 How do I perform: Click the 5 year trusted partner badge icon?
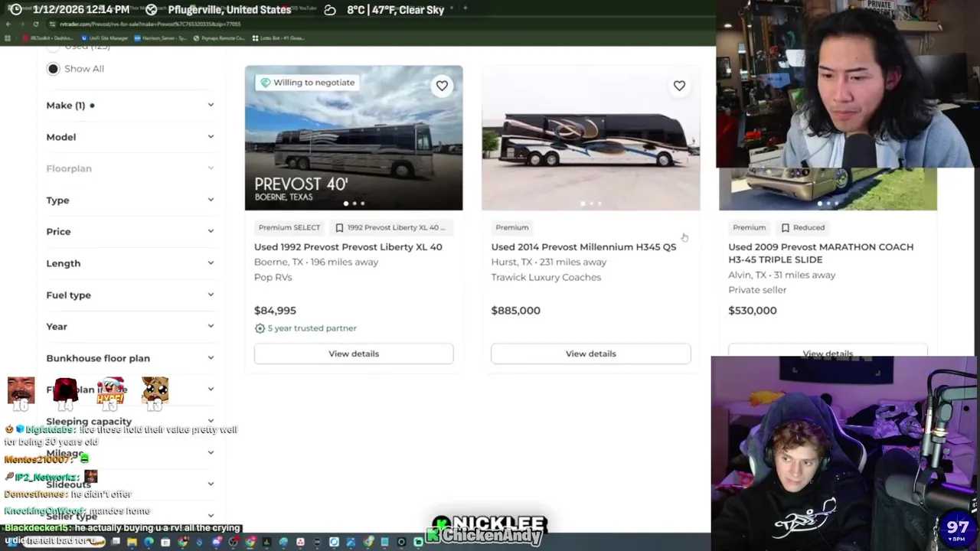point(260,328)
